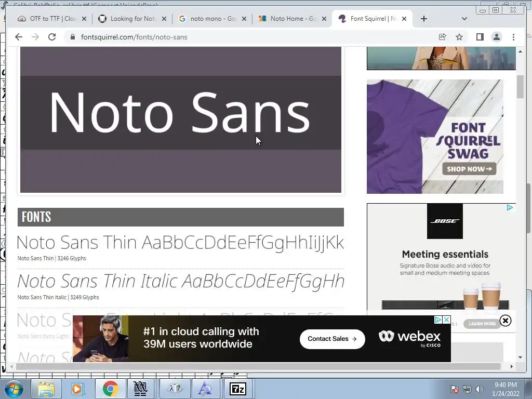Open the font editor 'A' taskbar icon
The image size is (532, 399).
pos(205,389)
